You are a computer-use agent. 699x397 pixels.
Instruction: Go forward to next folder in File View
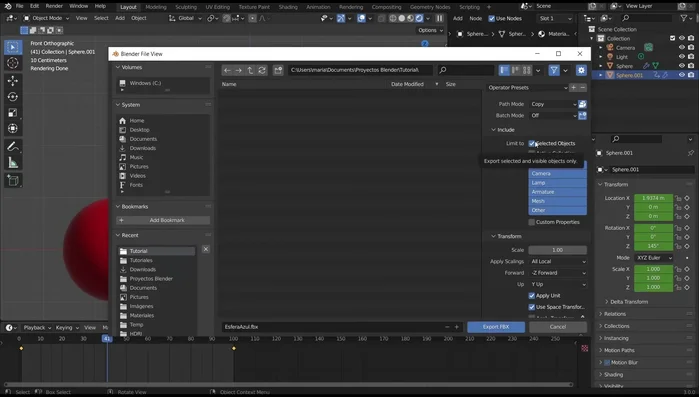coord(239,70)
